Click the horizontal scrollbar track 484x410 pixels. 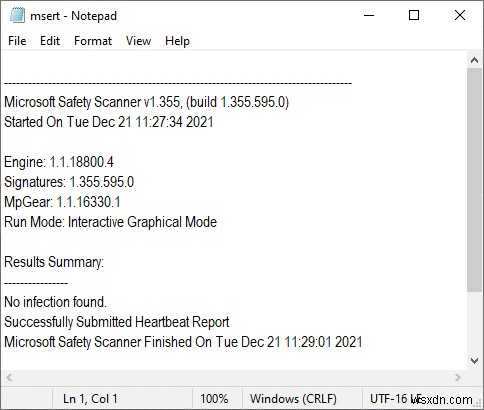233,378
